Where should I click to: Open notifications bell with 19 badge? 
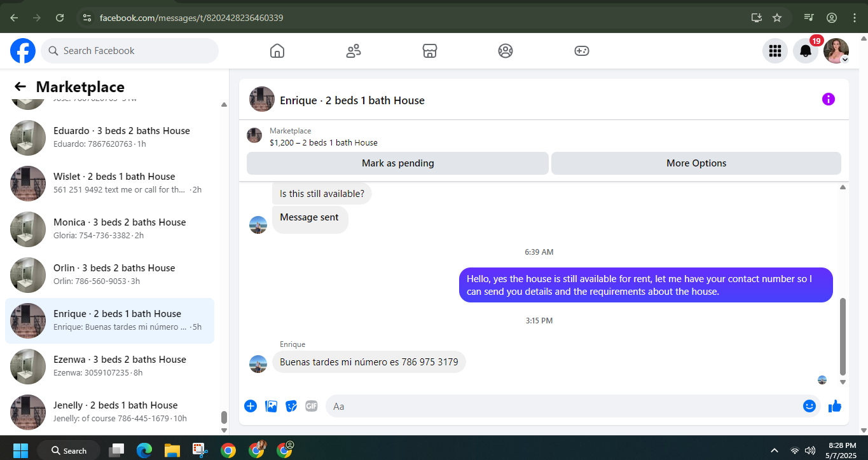coord(806,51)
